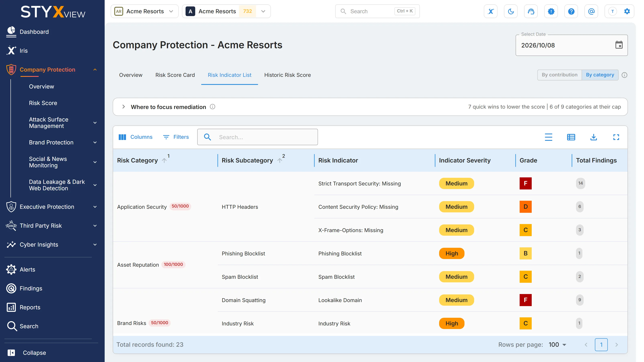644x362 pixels.
Task: Open the Iris assistant icon in top bar
Action: pos(490,11)
